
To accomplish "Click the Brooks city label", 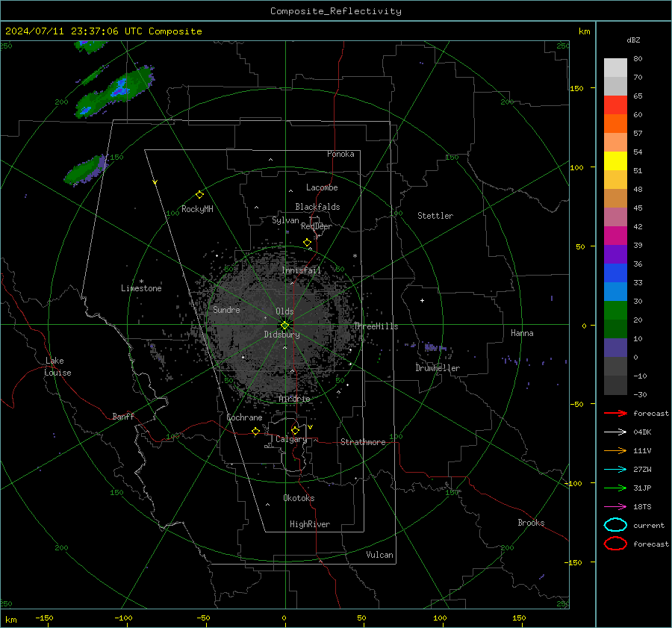I will point(531,523).
